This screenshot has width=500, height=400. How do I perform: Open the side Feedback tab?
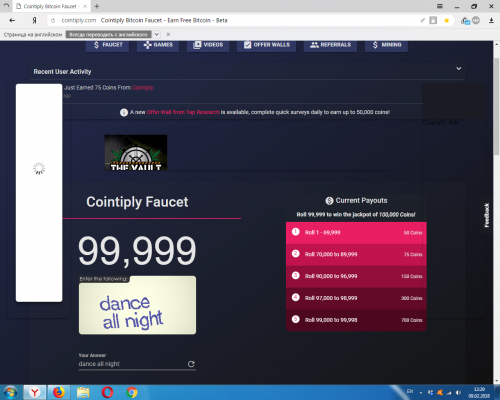click(487, 215)
